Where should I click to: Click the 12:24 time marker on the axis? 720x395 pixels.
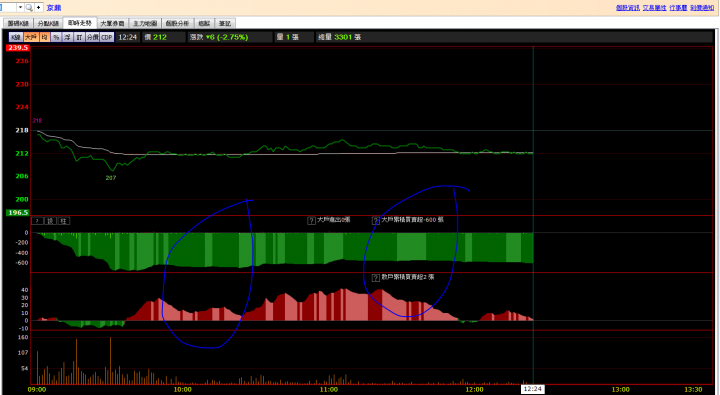[533, 389]
